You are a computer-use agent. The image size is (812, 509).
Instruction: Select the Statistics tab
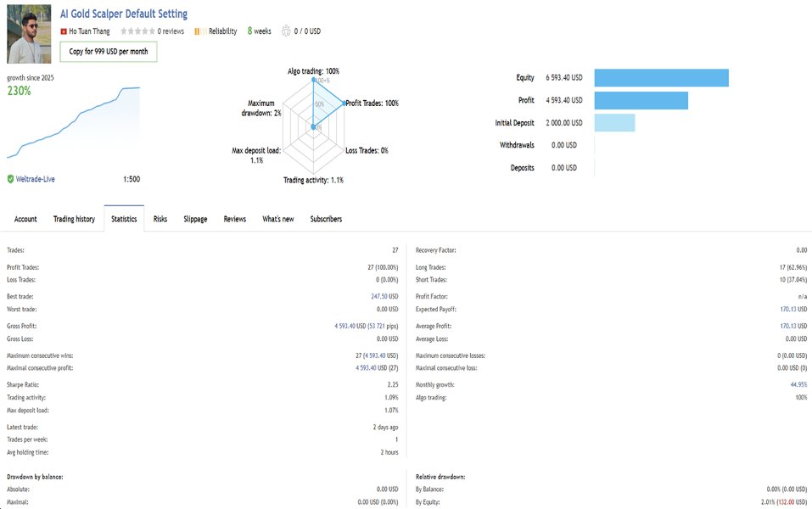[x=124, y=219]
